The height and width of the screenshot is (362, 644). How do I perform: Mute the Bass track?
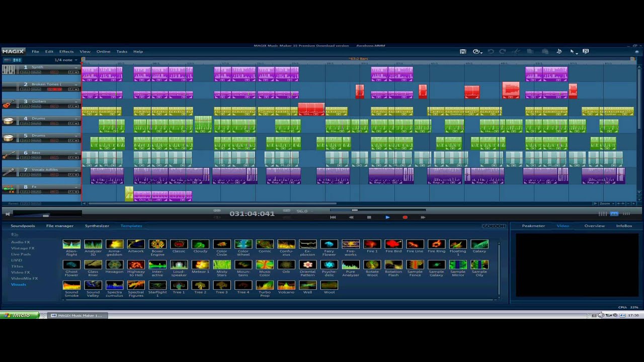pyautogui.click(x=36, y=157)
